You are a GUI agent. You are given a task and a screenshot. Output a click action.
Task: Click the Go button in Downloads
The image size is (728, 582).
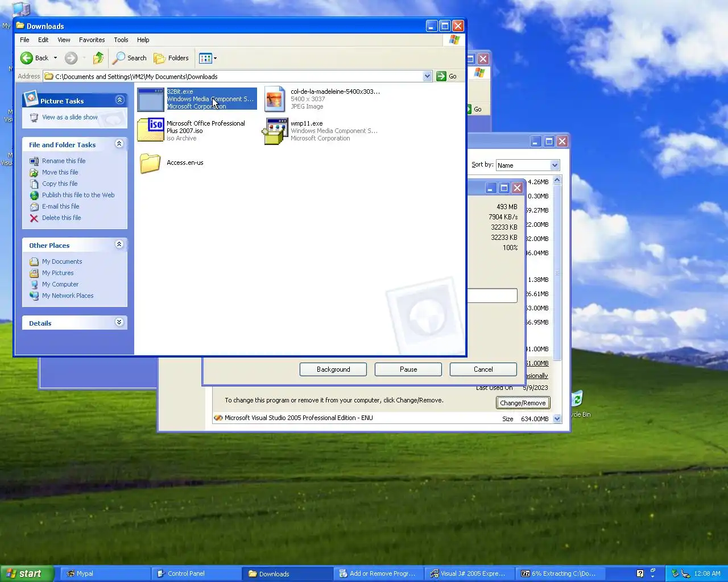pos(447,76)
